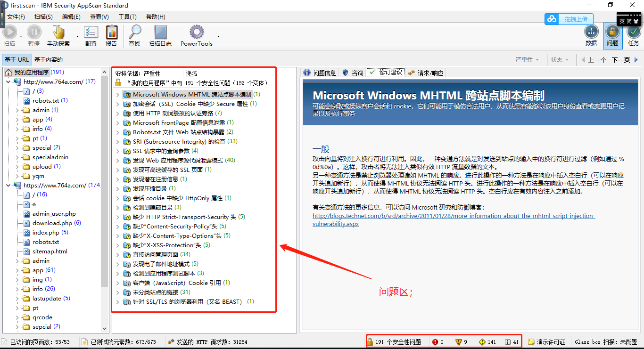
Task: Collapse the http://www.764a.com/ tree node
Action: pos(9,81)
